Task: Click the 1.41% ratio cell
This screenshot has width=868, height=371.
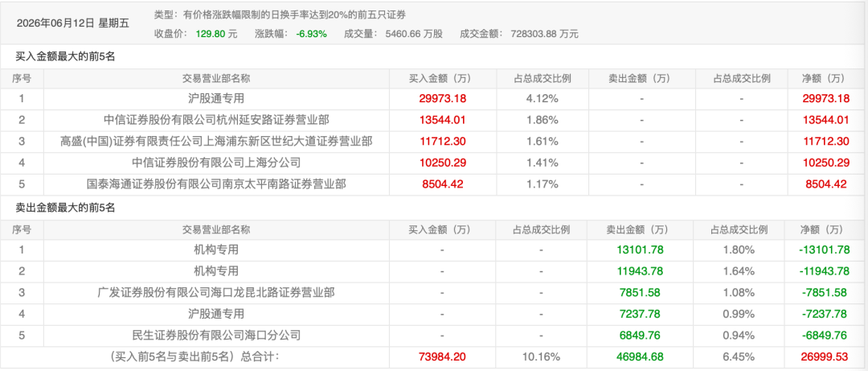Action: click(x=542, y=163)
